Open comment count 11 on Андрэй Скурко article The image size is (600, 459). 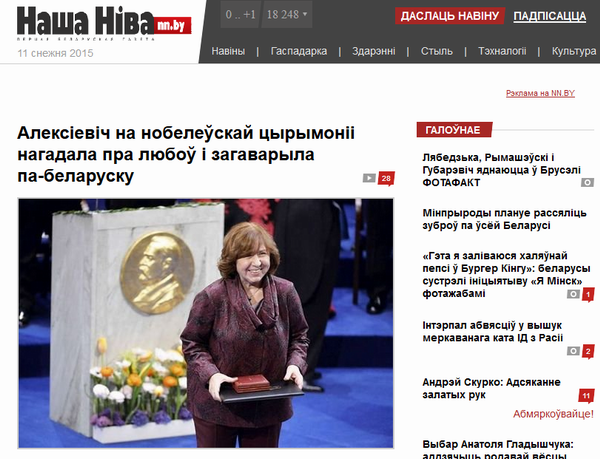585,395
